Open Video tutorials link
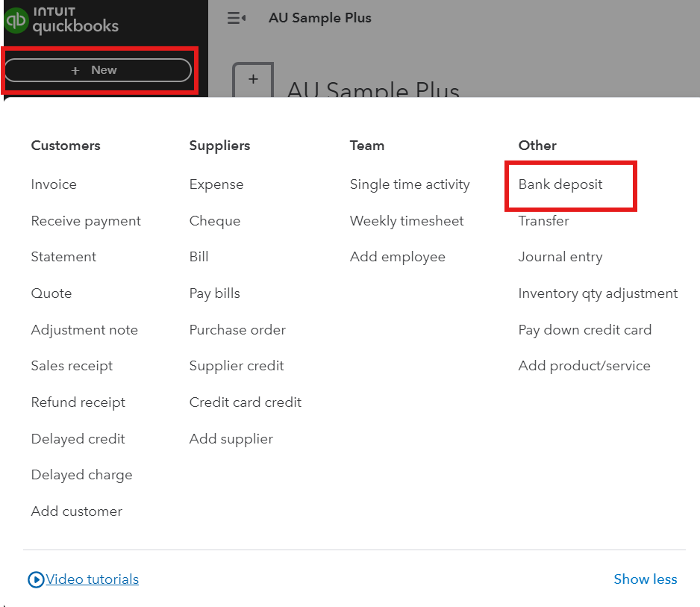The width and height of the screenshot is (700, 607). pyautogui.click(x=93, y=579)
